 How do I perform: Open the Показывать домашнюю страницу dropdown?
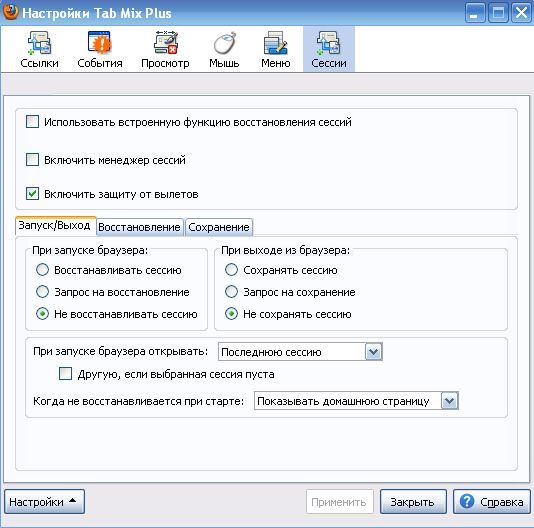[356, 401]
